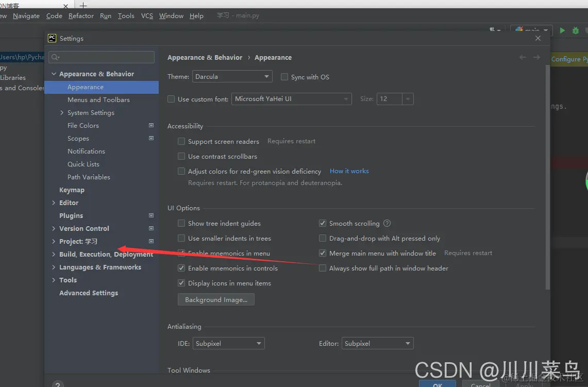Check Always show full path in header

(323, 268)
